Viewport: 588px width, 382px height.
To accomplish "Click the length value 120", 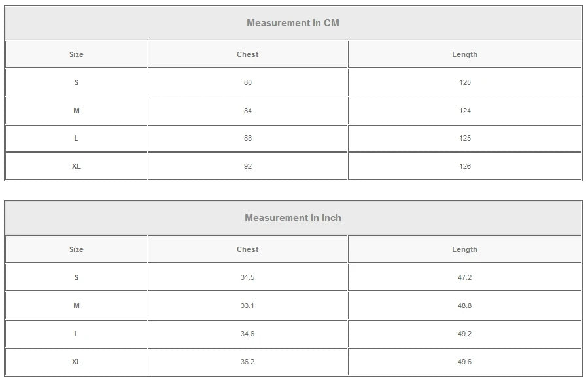I will coord(464,82).
